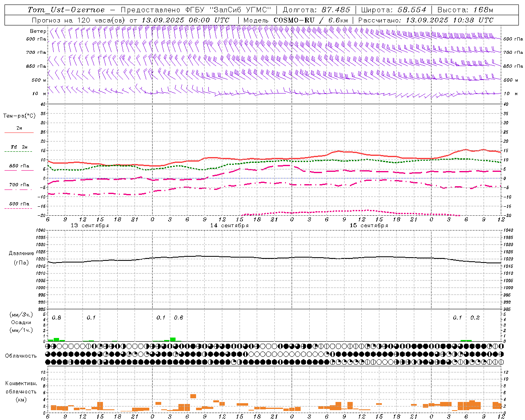Click the '(км)' unit under convective cloudiness
Viewport: 525px width, 420px height.
21,399
